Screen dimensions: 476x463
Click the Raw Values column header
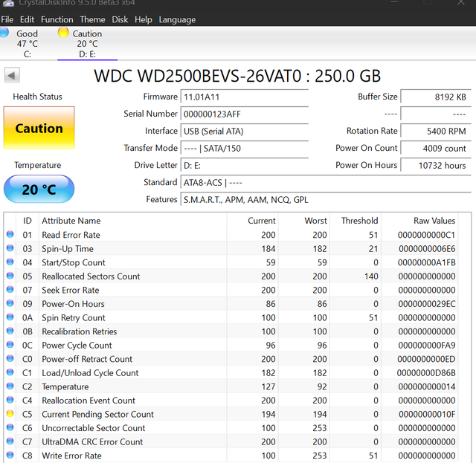click(x=434, y=221)
